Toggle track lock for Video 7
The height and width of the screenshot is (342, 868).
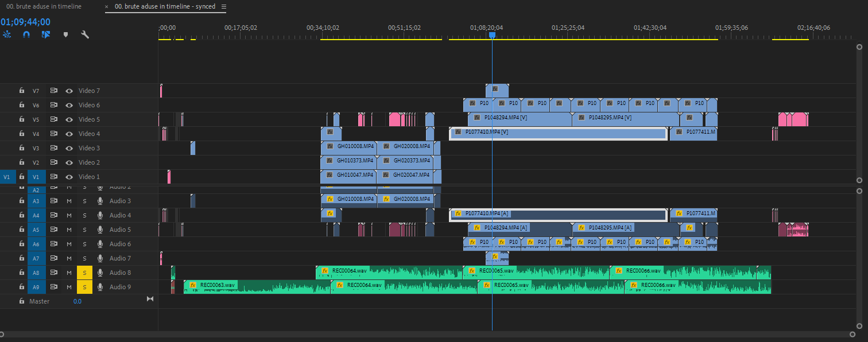tap(21, 91)
